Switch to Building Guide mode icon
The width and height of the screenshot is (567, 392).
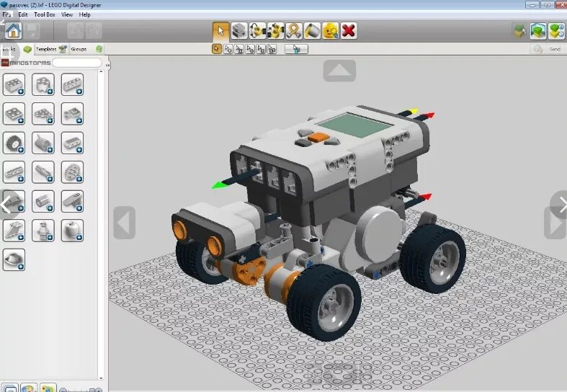coord(556,31)
